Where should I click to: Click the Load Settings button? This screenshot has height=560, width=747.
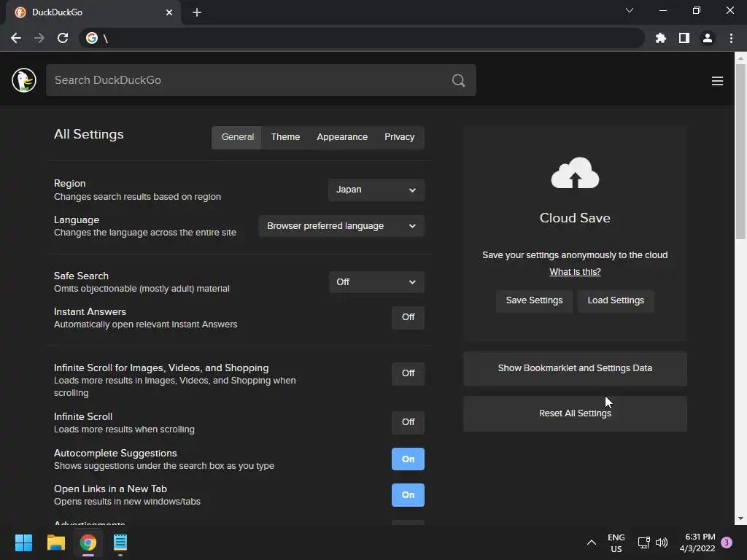[x=616, y=301]
